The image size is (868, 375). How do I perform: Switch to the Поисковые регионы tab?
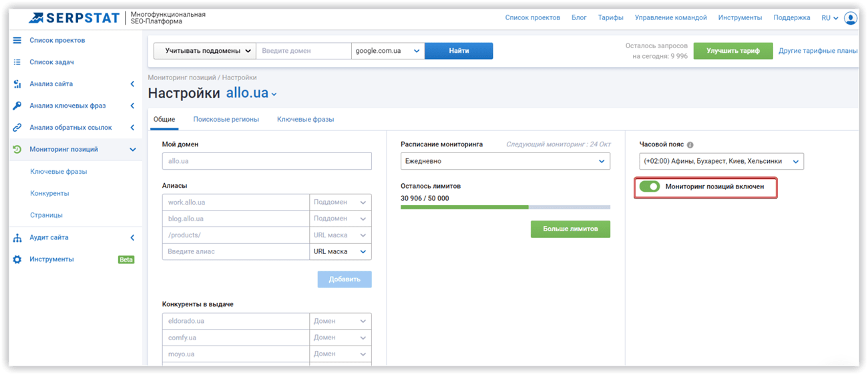[x=226, y=120]
